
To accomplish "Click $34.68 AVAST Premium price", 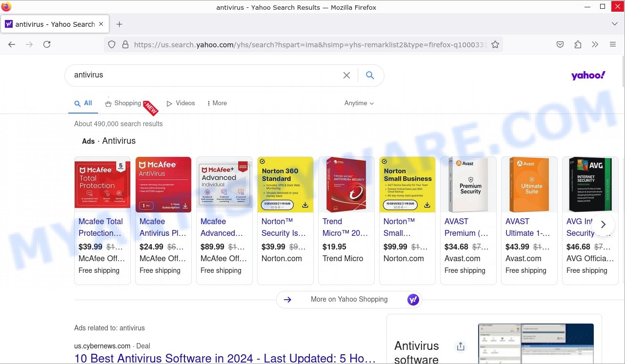I will click(x=457, y=247).
